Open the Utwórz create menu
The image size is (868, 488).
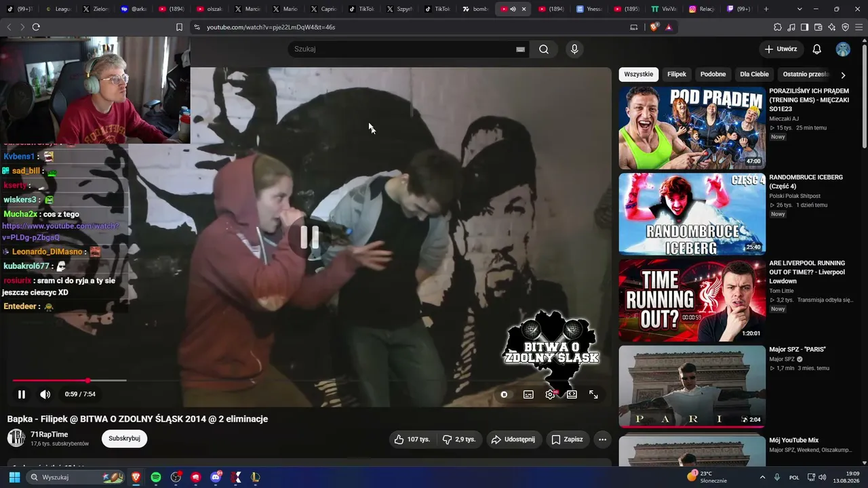(781, 49)
